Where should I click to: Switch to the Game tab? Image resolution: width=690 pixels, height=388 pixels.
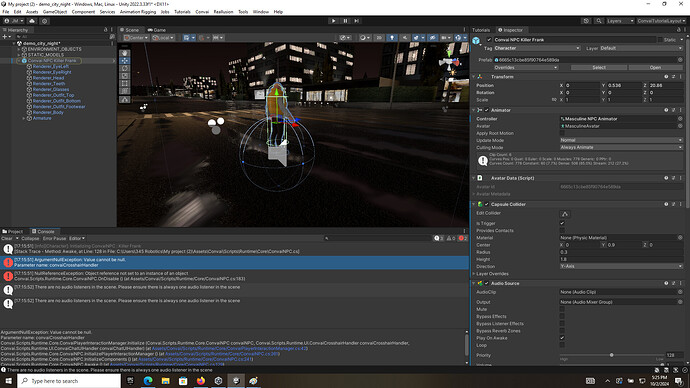tap(157, 30)
